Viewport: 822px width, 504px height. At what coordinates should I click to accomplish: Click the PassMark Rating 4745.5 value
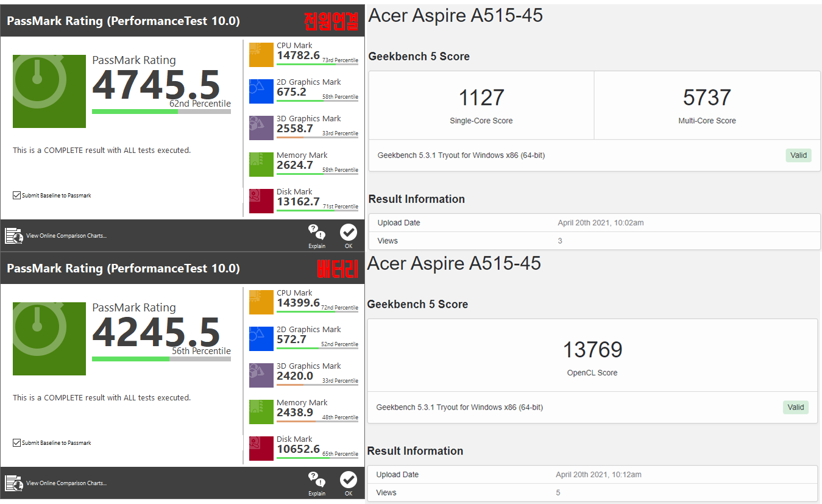point(156,85)
